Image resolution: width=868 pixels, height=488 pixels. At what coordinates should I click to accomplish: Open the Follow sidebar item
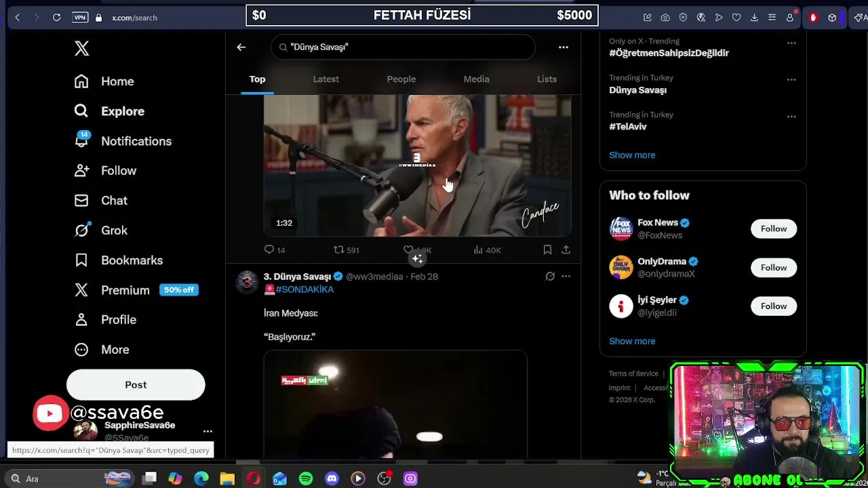[105, 171]
